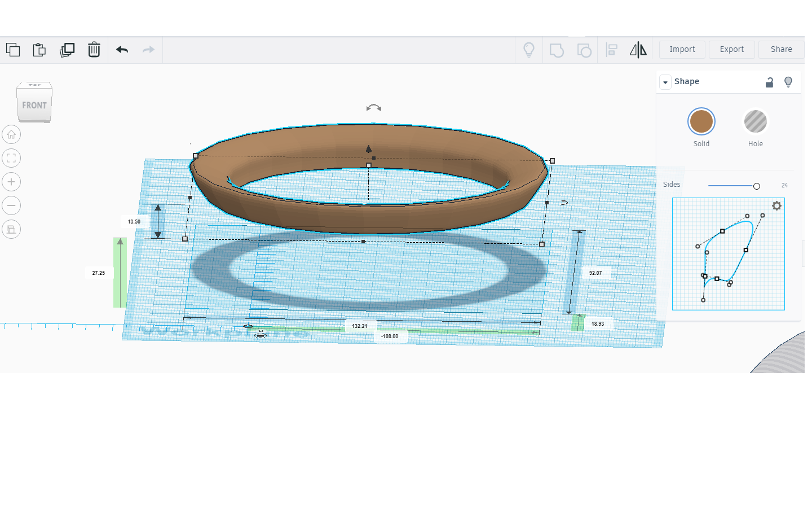Click the Shape panel title
The width and height of the screenshot is (812, 508).
click(x=687, y=81)
